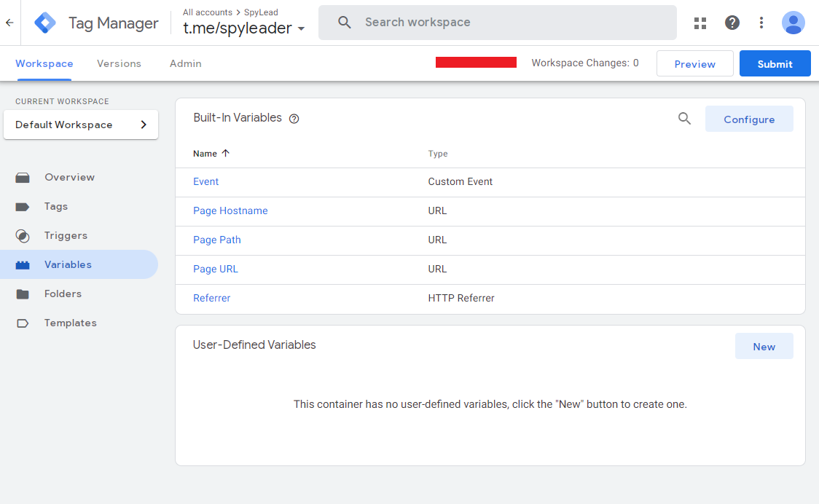This screenshot has height=504, width=819.
Task: Click the Built-In Variables heading
Action: pos(238,118)
